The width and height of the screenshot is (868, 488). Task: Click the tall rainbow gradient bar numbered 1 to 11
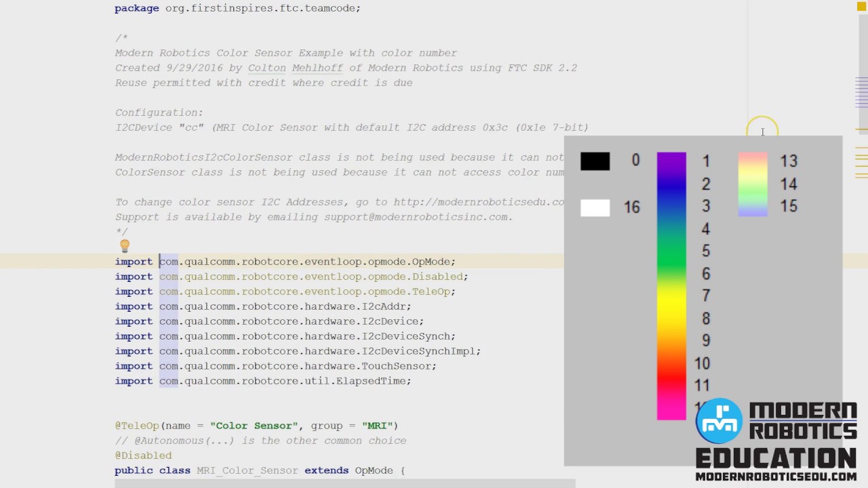(x=671, y=286)
